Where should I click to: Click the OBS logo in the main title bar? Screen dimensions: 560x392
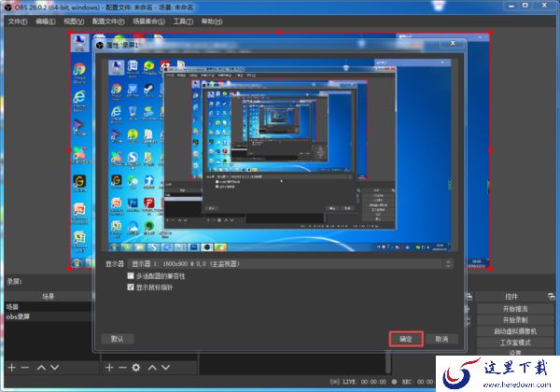[x=7, y=7]
